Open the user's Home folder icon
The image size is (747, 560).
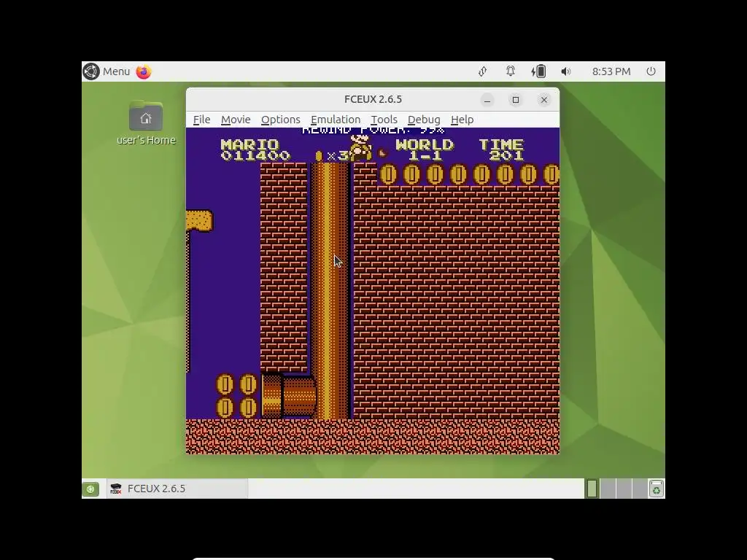146,122
